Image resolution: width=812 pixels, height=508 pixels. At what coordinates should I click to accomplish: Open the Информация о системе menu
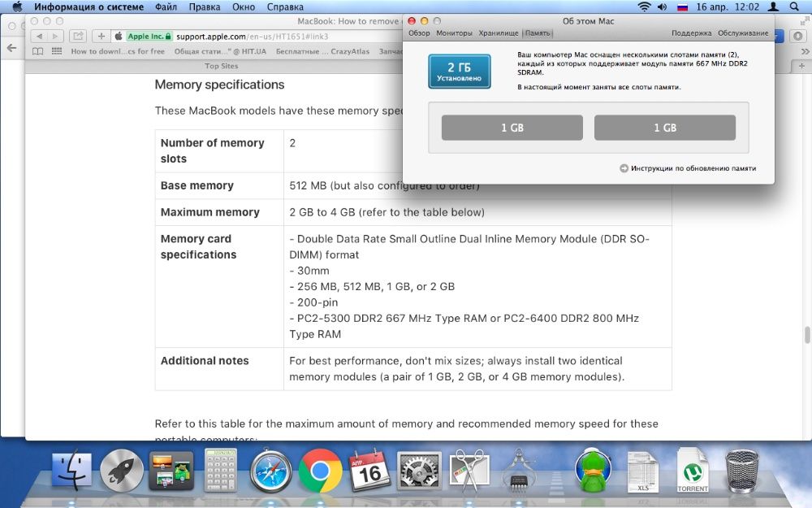(x=89, y=7)
